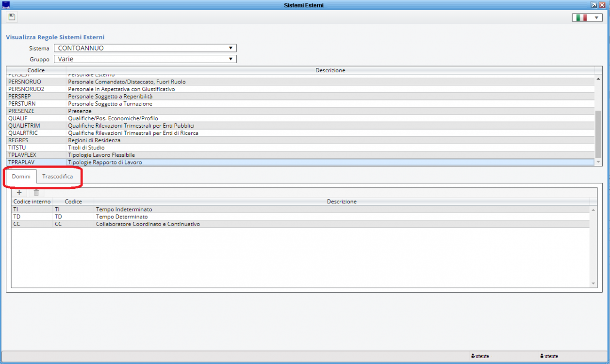Click the rules table scroll-down arrow
The image size is (610, 364).
[x=598, y=162]
